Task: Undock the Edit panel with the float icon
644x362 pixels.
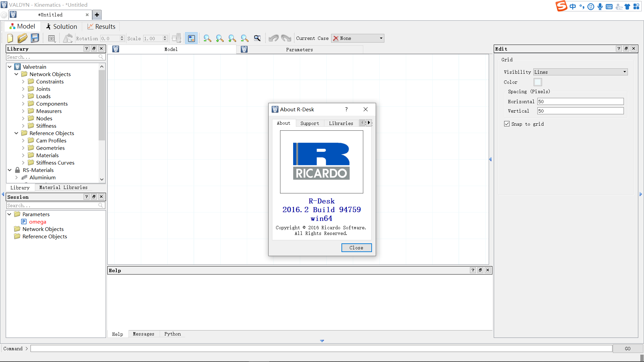Action: pos(626,49)
